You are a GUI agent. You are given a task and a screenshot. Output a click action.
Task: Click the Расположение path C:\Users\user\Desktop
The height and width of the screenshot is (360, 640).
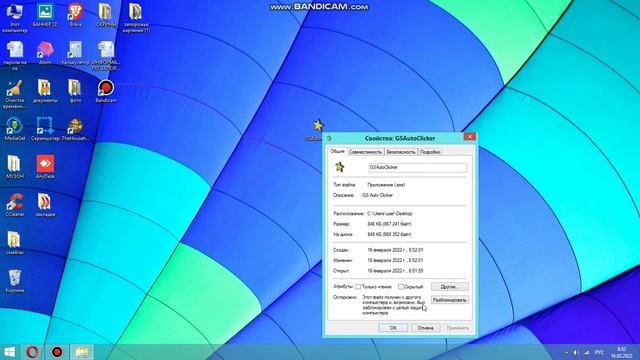[389, 213]
